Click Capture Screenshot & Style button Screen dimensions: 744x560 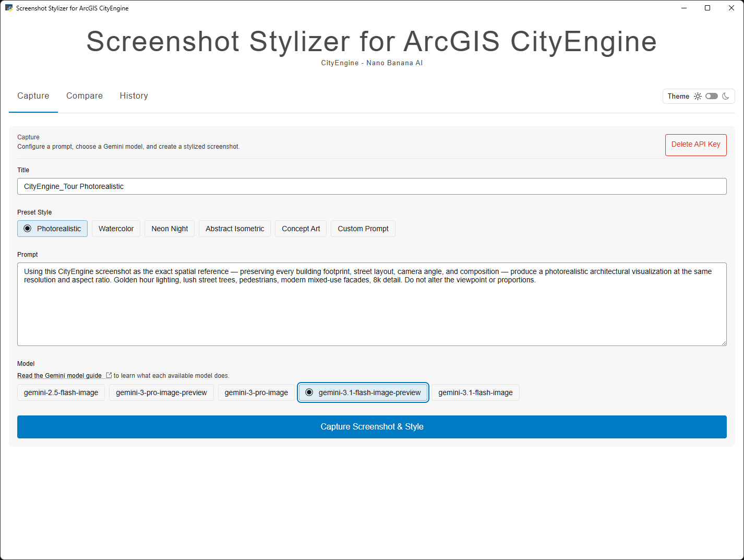372,427
